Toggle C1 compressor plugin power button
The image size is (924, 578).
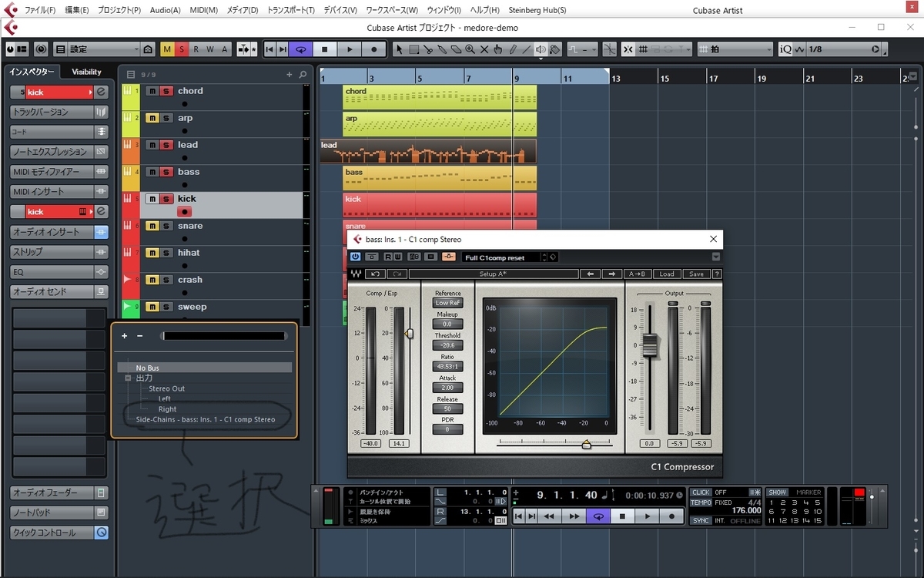pos(356,257)
